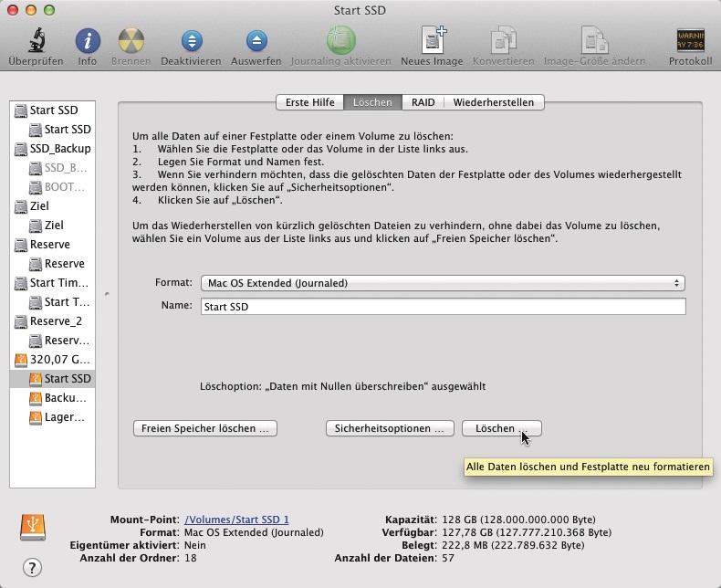Click Freien Speicher löschen button
Viewport: 721px width, 588px height.
[205, 428]
